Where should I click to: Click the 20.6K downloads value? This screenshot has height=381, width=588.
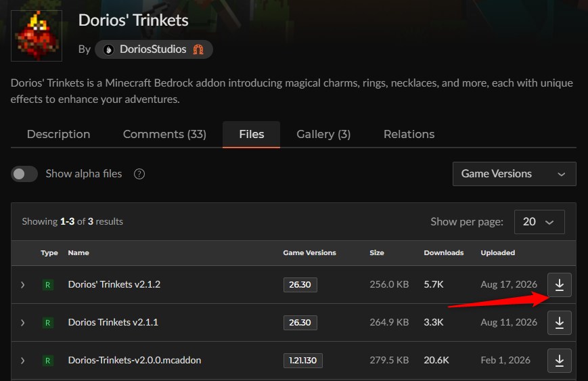tap(436, 360)
